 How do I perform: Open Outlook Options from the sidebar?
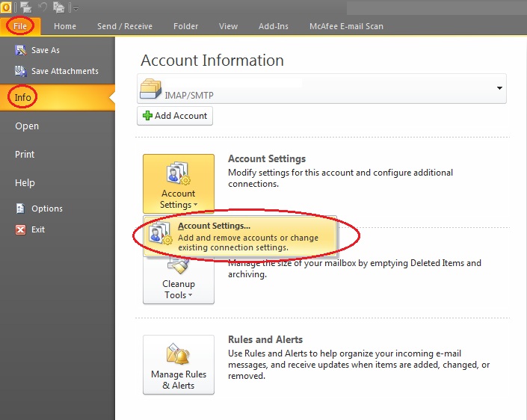47,209
